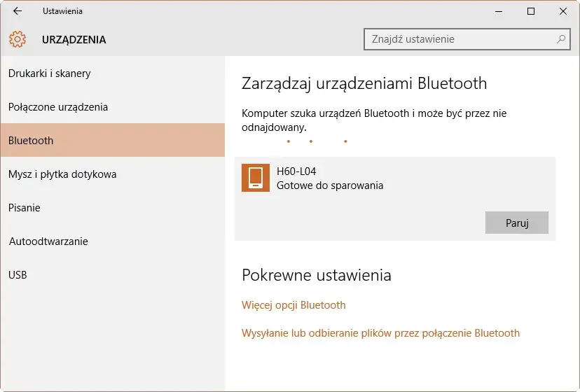Open the Autoodtwarzanie section
The width and height of the screenshot is (580, 392).
[113, 241]
